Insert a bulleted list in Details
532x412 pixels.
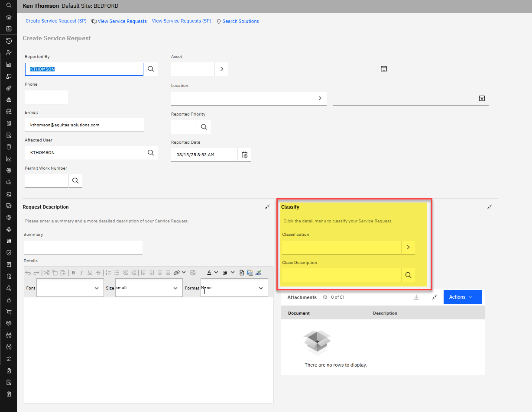(x=117, y=273)
